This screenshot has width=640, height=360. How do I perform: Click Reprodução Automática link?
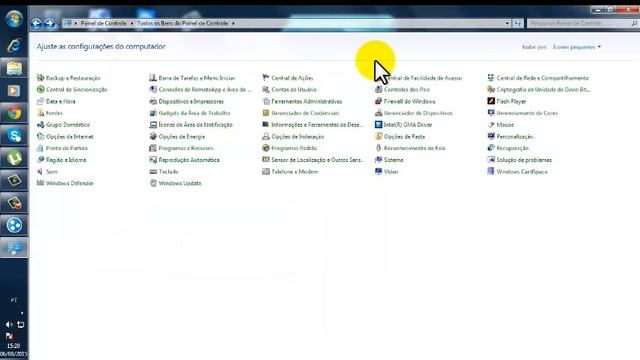(189, 160)
